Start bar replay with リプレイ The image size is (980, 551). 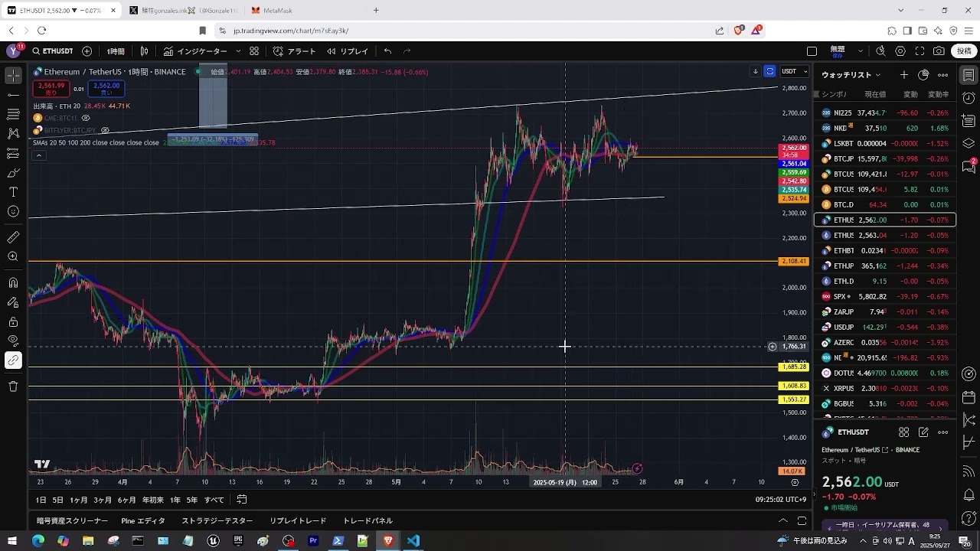coord(348,51)
